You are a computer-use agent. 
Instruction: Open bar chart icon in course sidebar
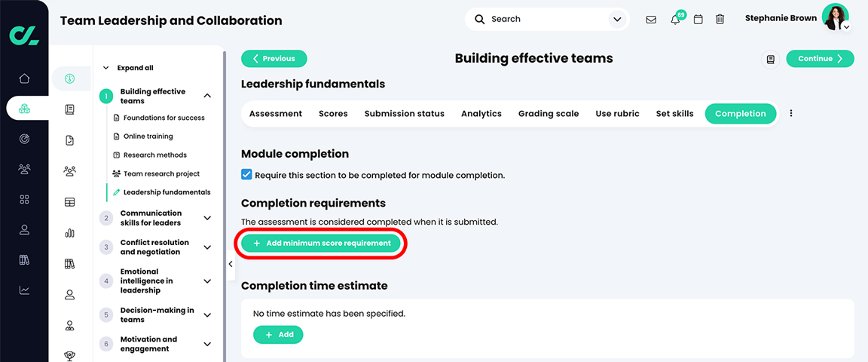tap(69, 233)
